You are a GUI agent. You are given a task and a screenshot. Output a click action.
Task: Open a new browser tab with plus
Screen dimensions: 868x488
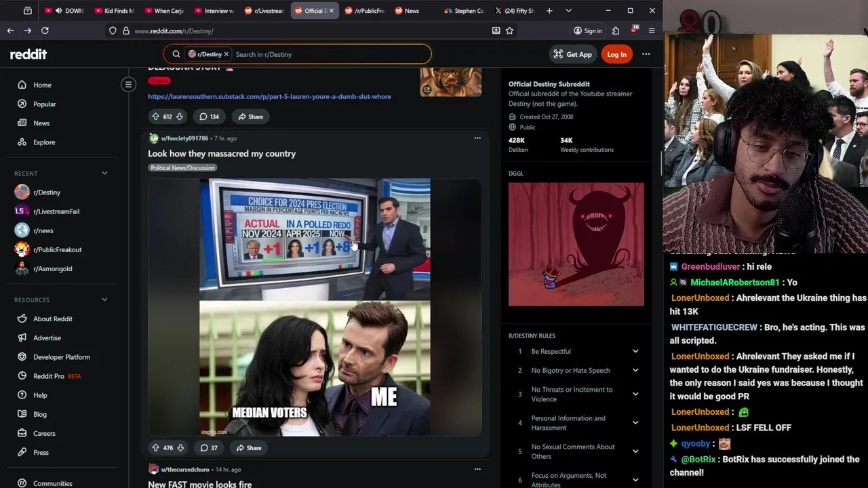[549, 11]
